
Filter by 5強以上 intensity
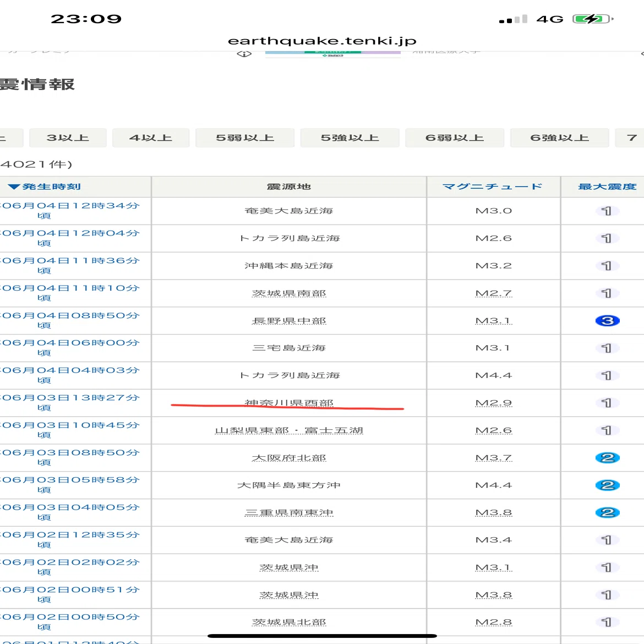350,138
